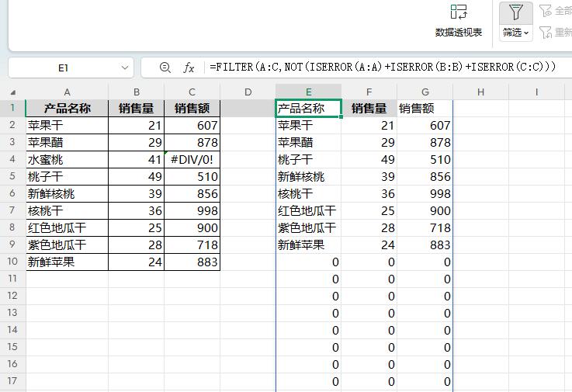
Task: Click cell A1 产品名称 header
Action: point(67,109)
